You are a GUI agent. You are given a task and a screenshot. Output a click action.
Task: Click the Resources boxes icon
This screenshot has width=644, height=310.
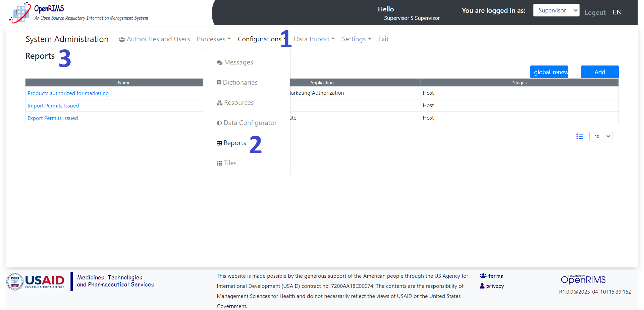pos(220,103)
